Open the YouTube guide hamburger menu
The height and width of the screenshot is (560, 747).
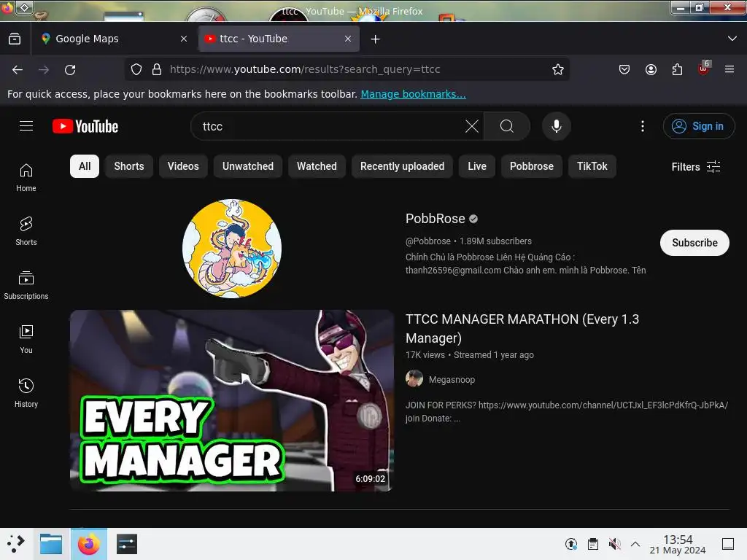tap(26, 126)
